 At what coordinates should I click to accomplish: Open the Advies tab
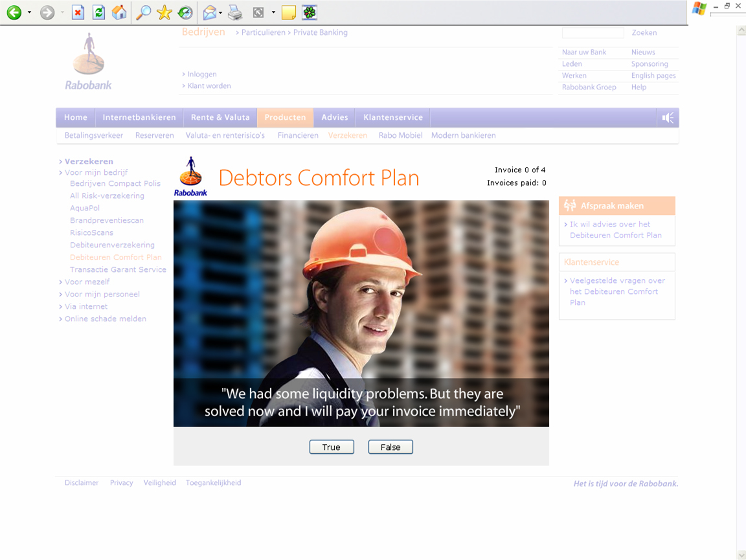[334, 118]
